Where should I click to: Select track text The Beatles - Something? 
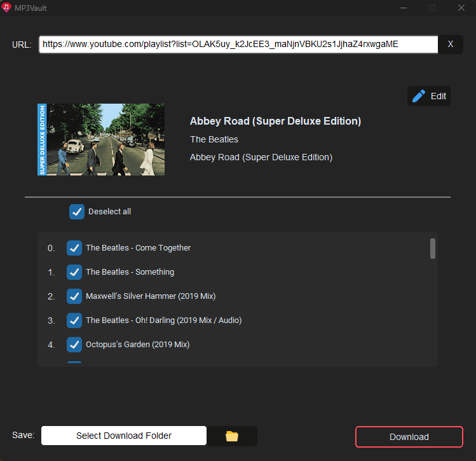tap(130, 272)
